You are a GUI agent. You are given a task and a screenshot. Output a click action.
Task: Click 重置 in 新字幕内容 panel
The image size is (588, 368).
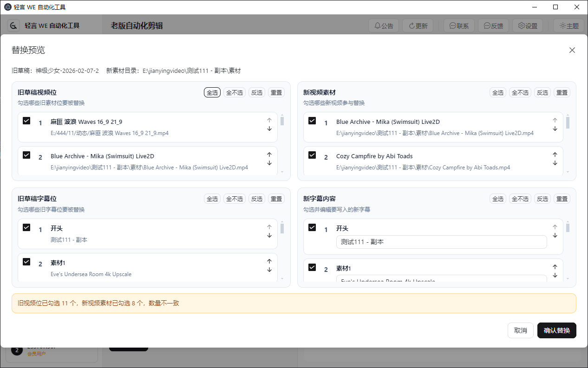(x=562, y=199)
